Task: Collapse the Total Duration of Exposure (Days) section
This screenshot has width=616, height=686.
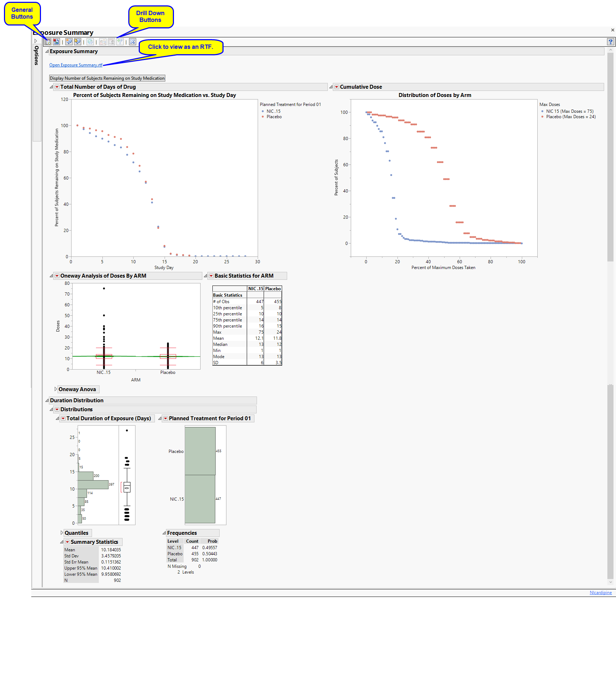Action: click(x=58, y=418)
